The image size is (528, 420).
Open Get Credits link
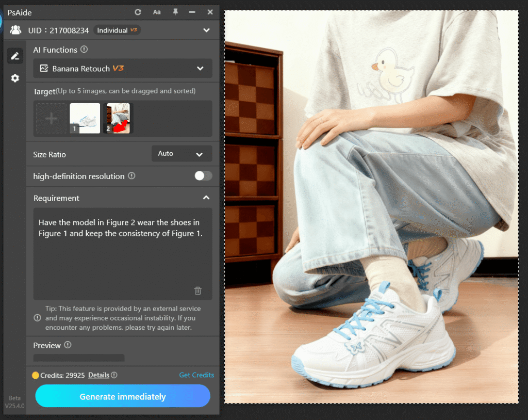[196, 375]
